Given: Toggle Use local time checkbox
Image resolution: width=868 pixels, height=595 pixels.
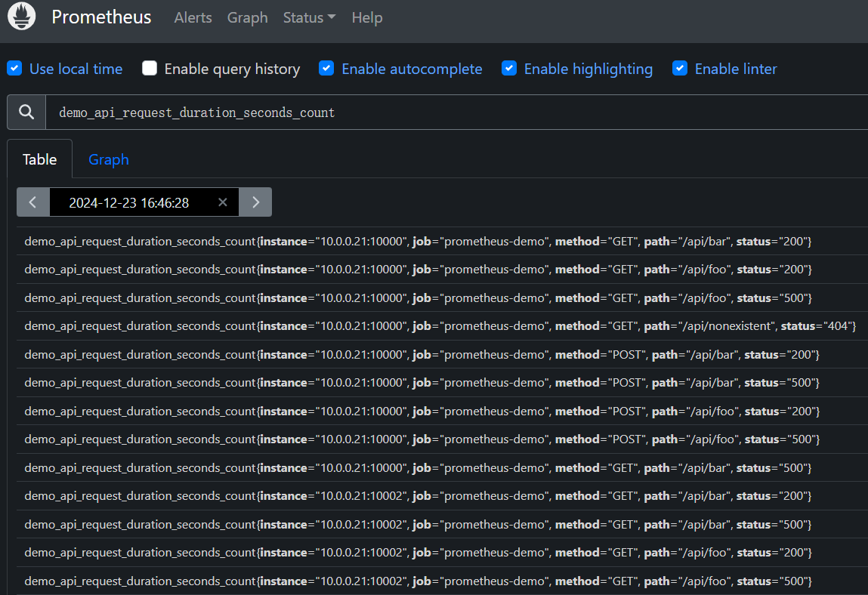Looking at the screenshot, I should pyautogui.click(x=14, y=69).
